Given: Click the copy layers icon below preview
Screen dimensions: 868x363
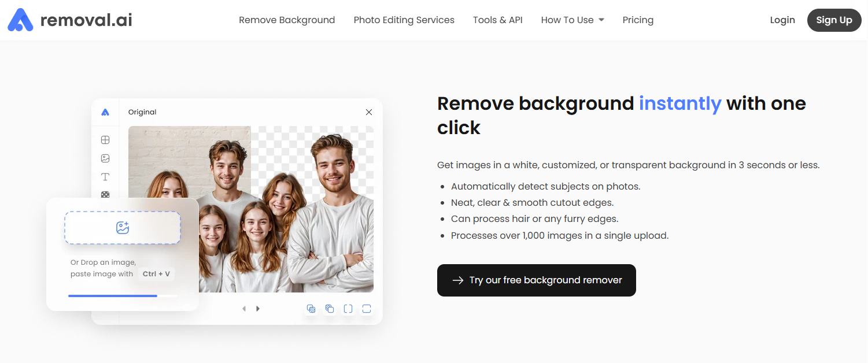Looking at the screenshot, I should (x=330, y=309).
